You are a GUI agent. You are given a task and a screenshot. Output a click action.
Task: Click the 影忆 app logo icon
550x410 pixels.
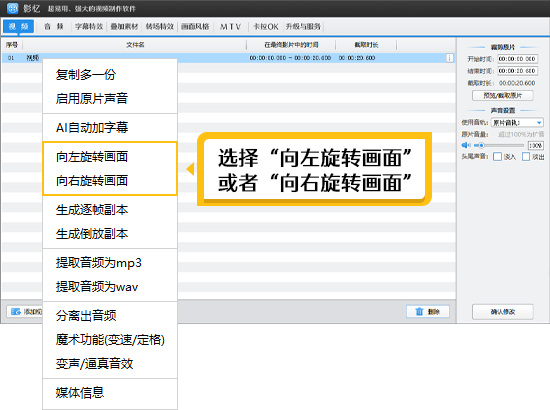pos(13,8)
